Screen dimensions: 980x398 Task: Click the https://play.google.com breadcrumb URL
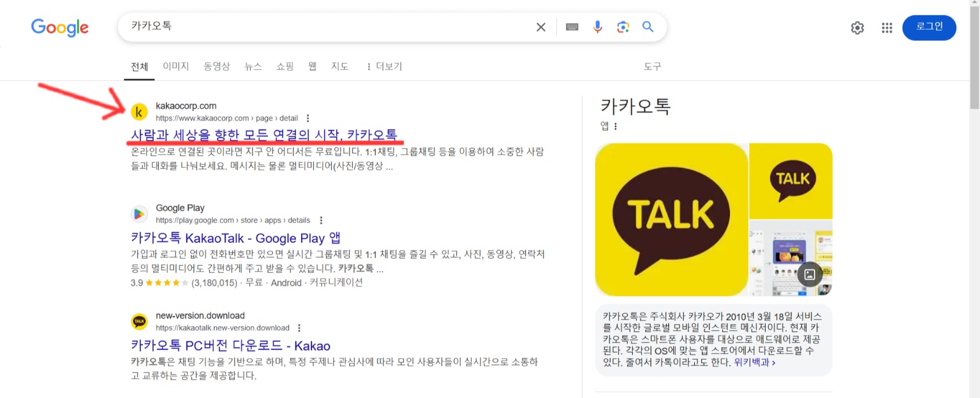(x=233, y=220)
